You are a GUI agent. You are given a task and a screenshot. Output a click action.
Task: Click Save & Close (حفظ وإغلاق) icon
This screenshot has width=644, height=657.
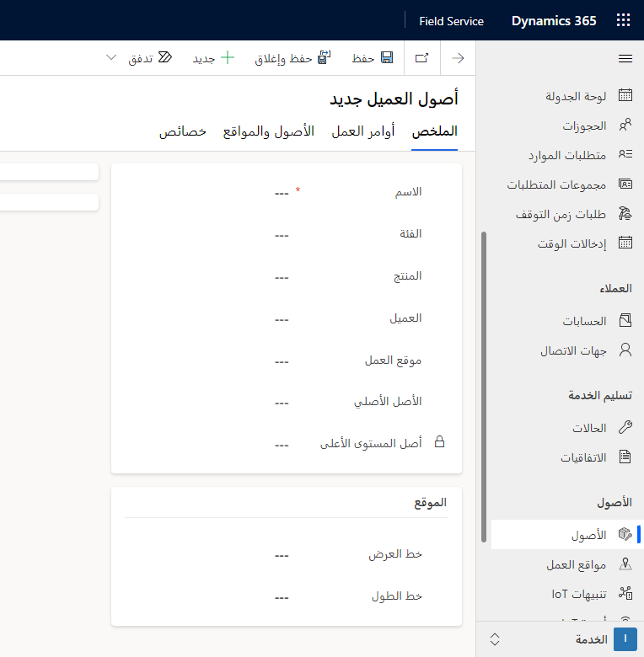pyautogui.click(x=324, y=57)
